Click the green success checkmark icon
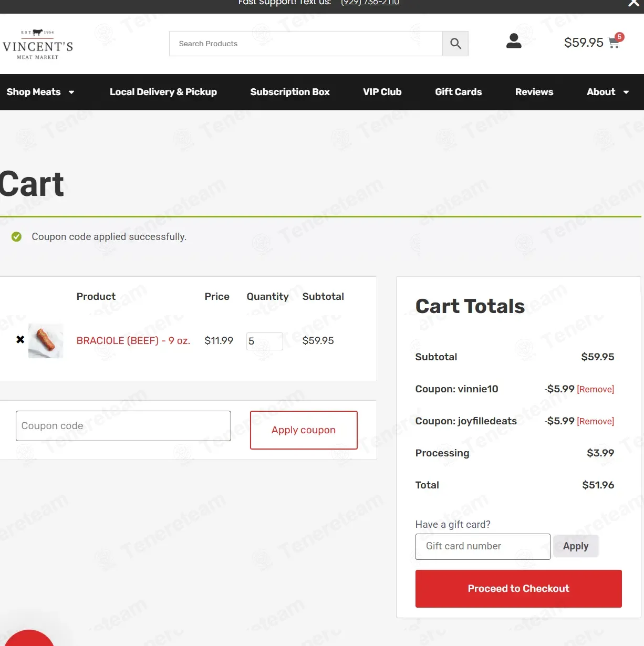The image size is (644, 646). [17, 237]
